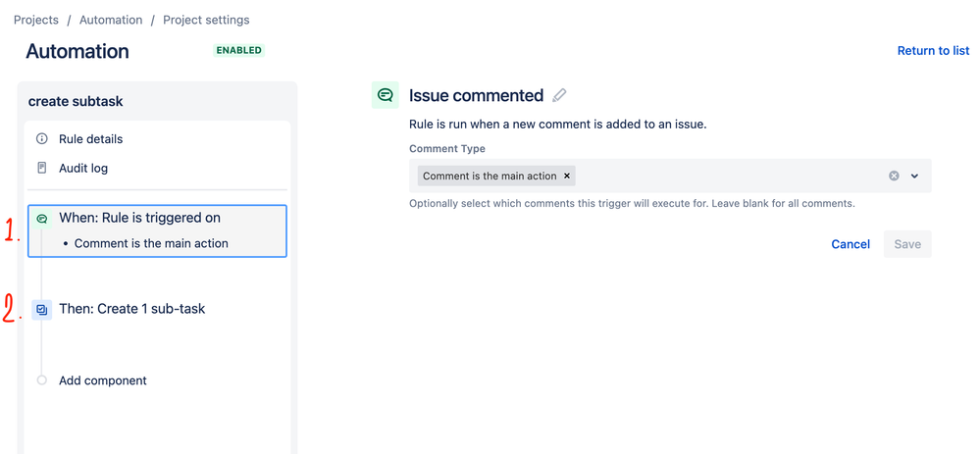The image size is (980, 454).
Task: Go to Projects breadcrumb
Action: (36, 20)
